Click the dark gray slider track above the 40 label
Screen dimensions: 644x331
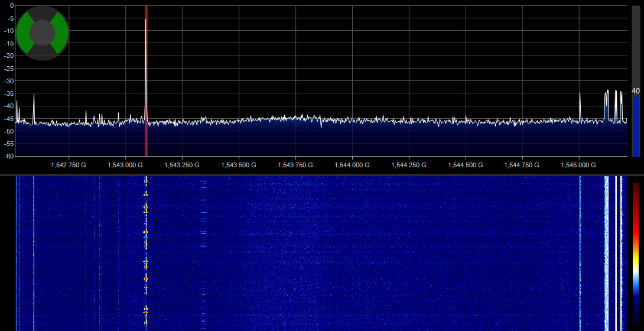[636, 47]
